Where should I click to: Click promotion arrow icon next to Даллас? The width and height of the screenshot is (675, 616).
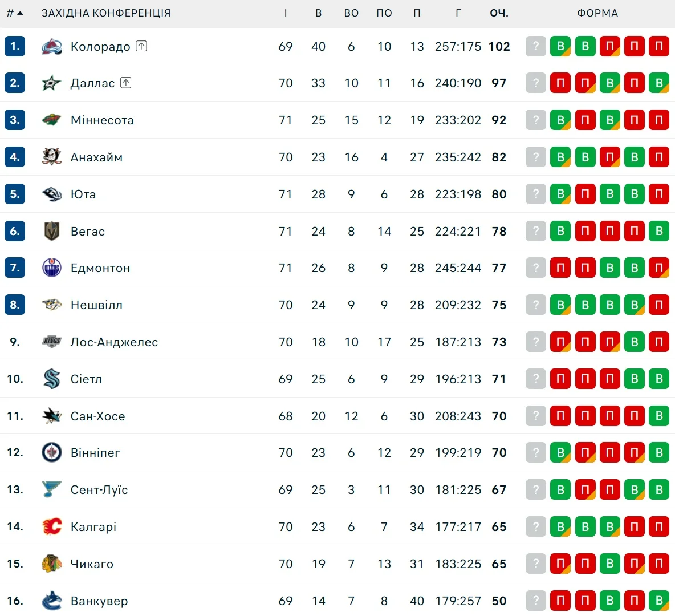coord(126,83)
